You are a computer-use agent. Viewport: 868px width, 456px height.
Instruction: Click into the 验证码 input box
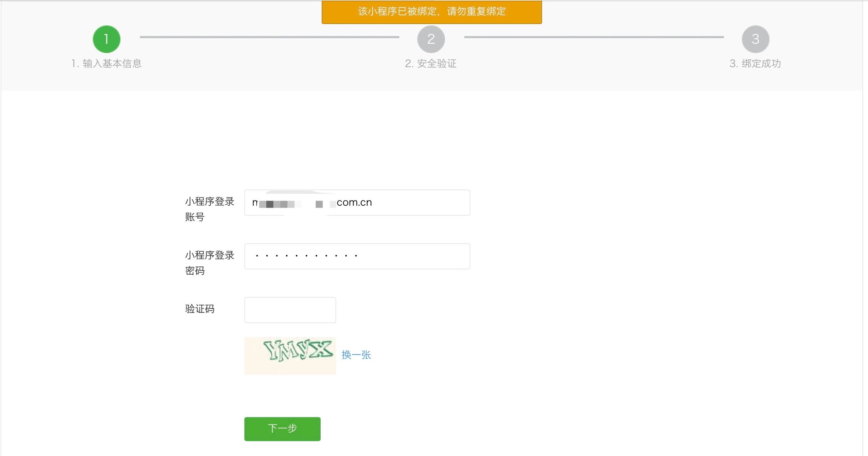pos(290,310)
